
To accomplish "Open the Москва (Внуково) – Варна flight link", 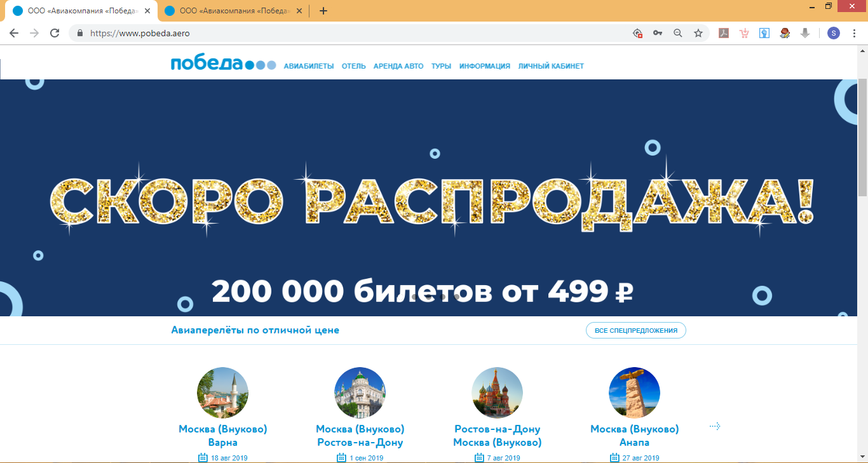I will tap(223, 436).
